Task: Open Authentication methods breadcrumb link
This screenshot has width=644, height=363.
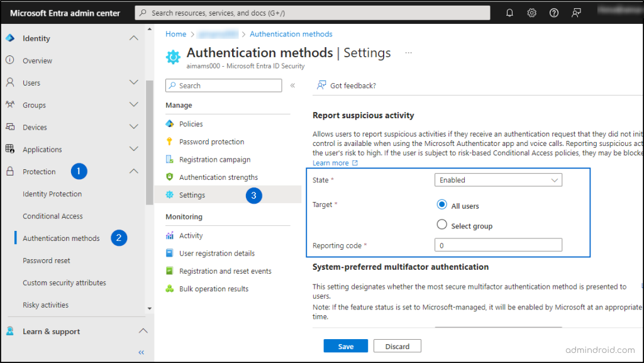Action: [291, 34]
